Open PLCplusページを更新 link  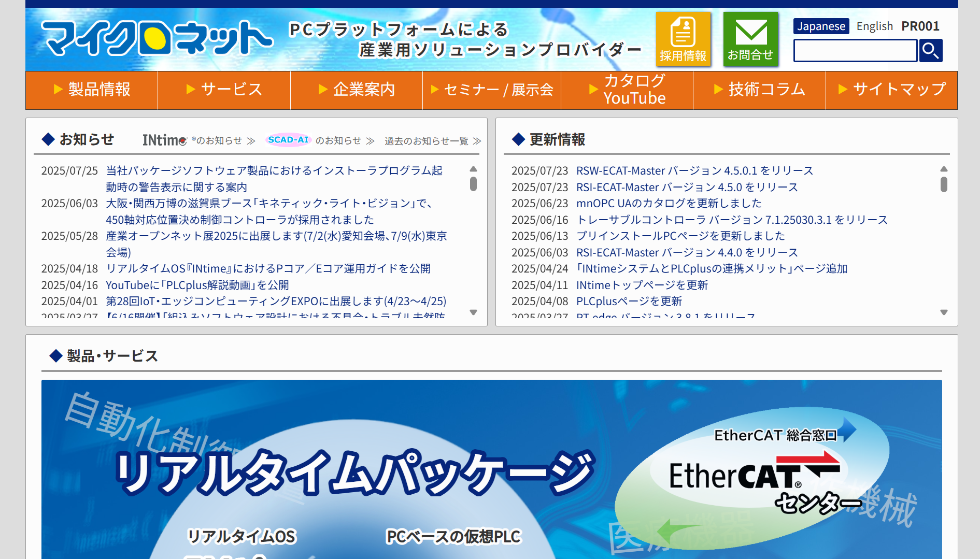tap(629, 301)
